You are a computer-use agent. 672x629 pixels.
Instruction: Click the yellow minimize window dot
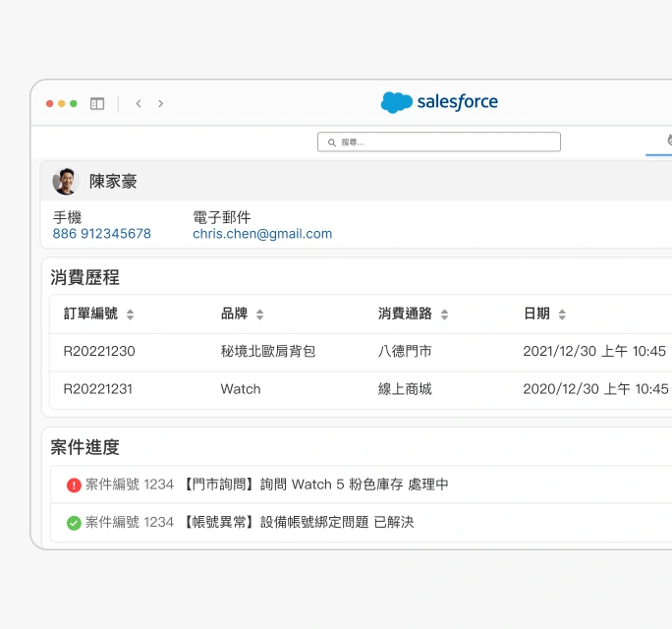[x=61, y=104]
